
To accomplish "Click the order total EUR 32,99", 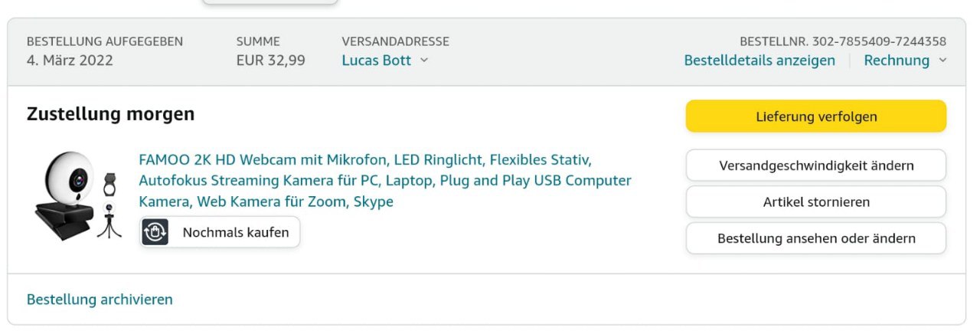I will (x=270, y=61).
